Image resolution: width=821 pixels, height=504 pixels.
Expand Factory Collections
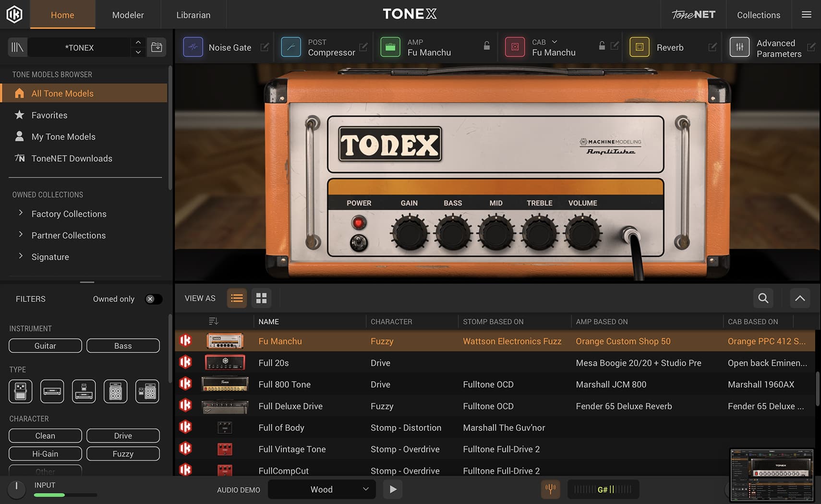click(x=21, y=213)
